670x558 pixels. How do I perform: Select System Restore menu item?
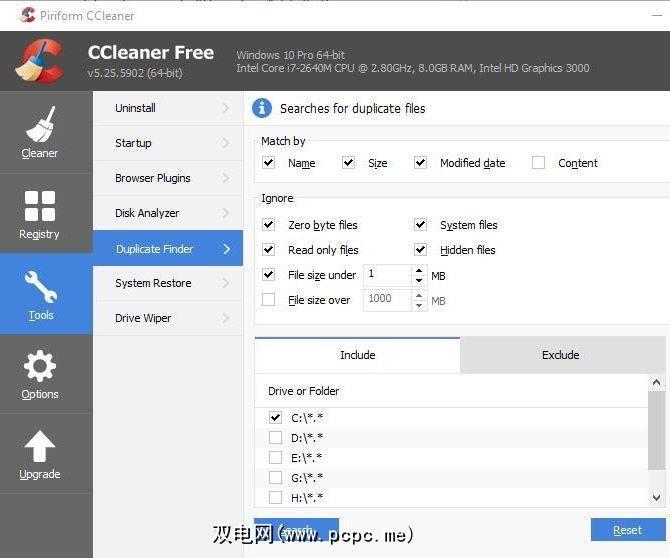click(x=168, y=283)
